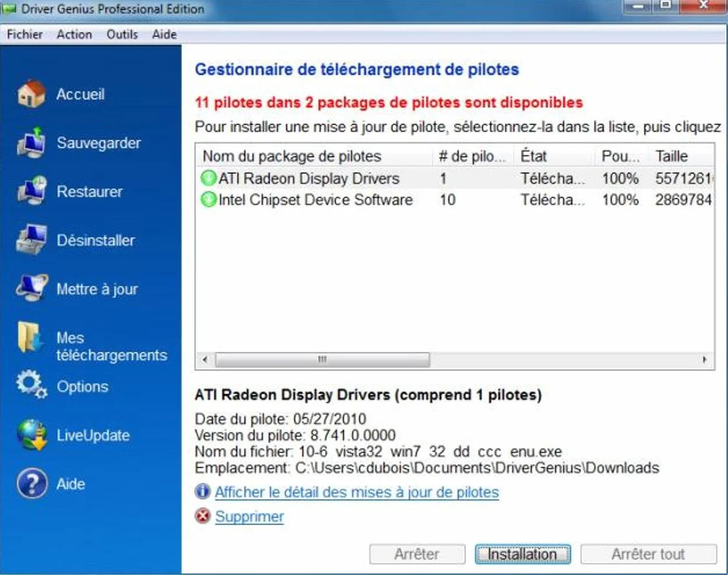Click the LiveUpdate globe icon
Viewport: 728px width, 575px height.
32,435
